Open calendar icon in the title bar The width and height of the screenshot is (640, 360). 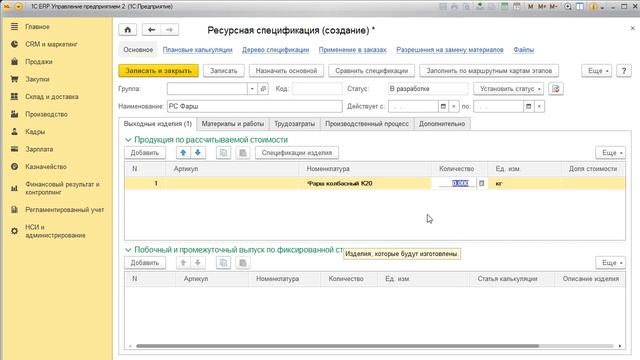click(517, 7)
